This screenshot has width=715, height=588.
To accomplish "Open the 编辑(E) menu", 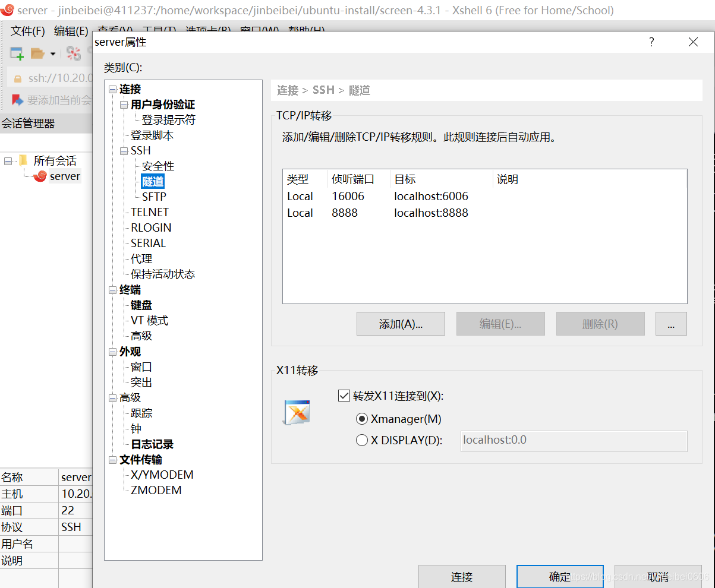I will coord(71,31).
